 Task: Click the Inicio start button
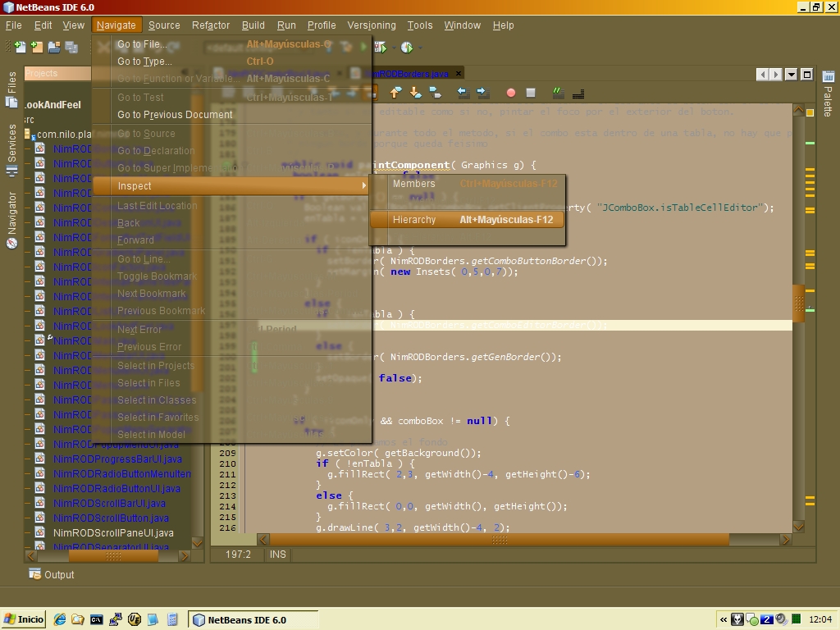click(25, 619)
